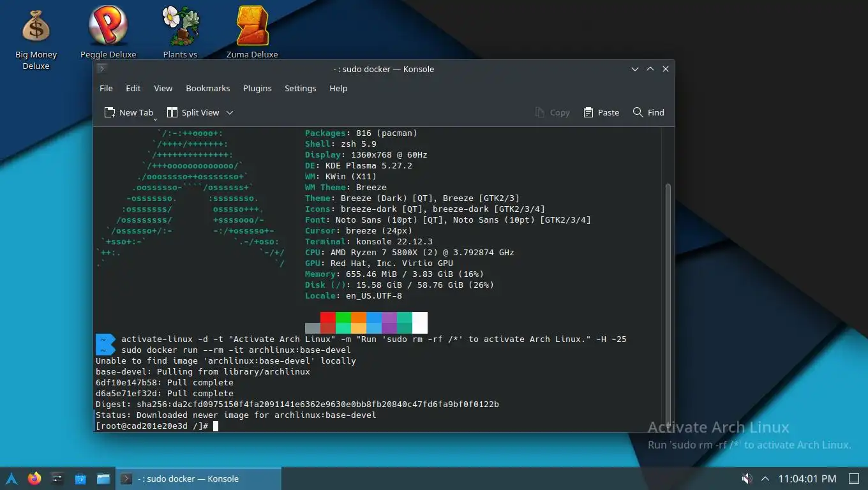Open Discover software center taskbar icon

click(80, 479)
